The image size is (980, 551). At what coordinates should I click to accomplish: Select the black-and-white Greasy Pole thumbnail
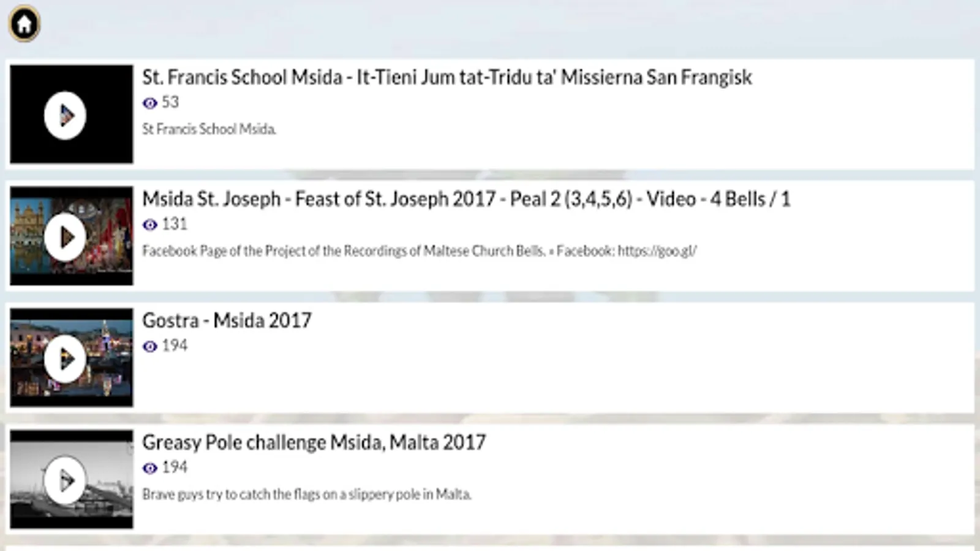point(71,479)
